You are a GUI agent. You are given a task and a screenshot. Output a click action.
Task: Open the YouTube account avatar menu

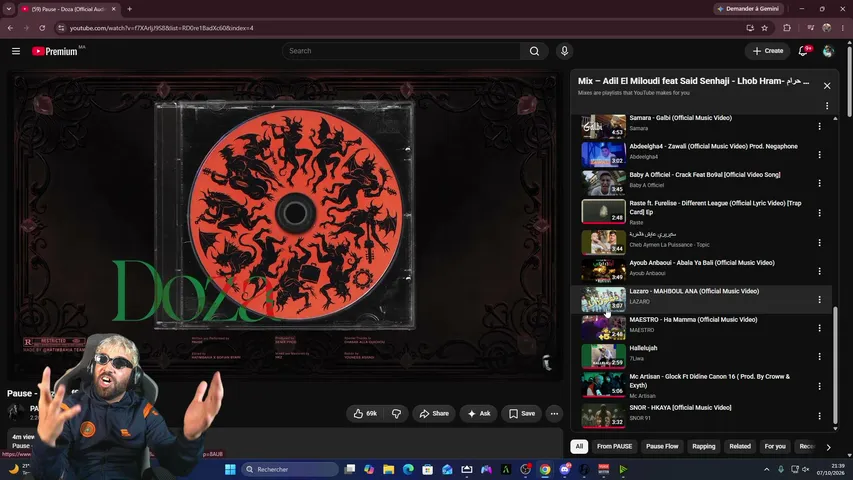coord(828,51)
